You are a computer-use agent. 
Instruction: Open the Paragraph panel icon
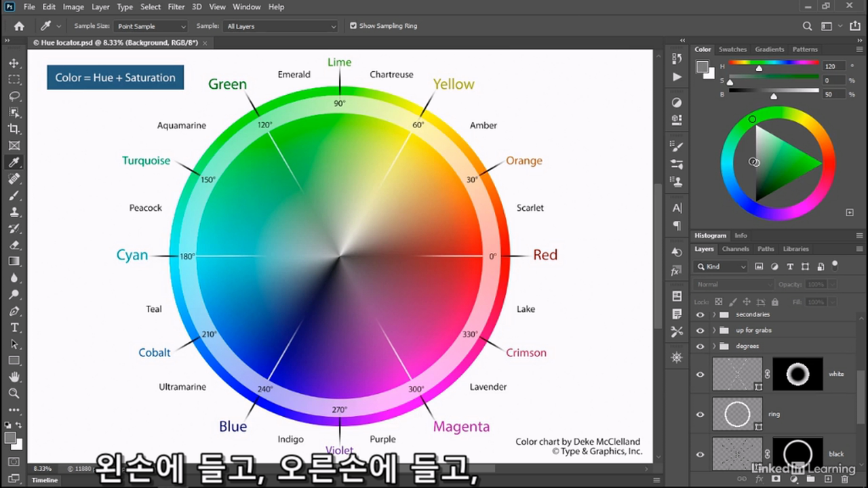click(677, 225)
